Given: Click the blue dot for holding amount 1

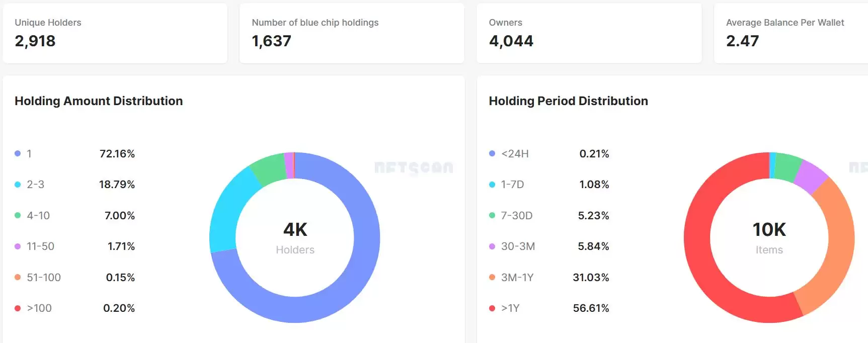Looking at the screenshot, I should pos(18,153).
